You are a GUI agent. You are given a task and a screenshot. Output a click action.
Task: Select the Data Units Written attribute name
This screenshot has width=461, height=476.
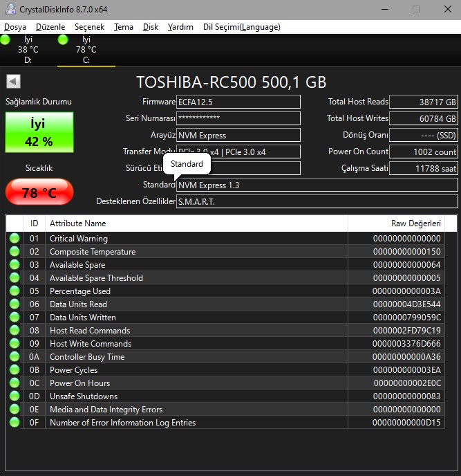(83, 318)
